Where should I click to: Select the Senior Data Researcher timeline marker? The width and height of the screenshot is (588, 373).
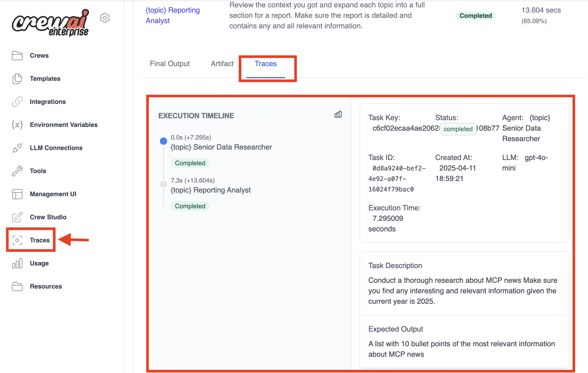[x=163, y=141]
